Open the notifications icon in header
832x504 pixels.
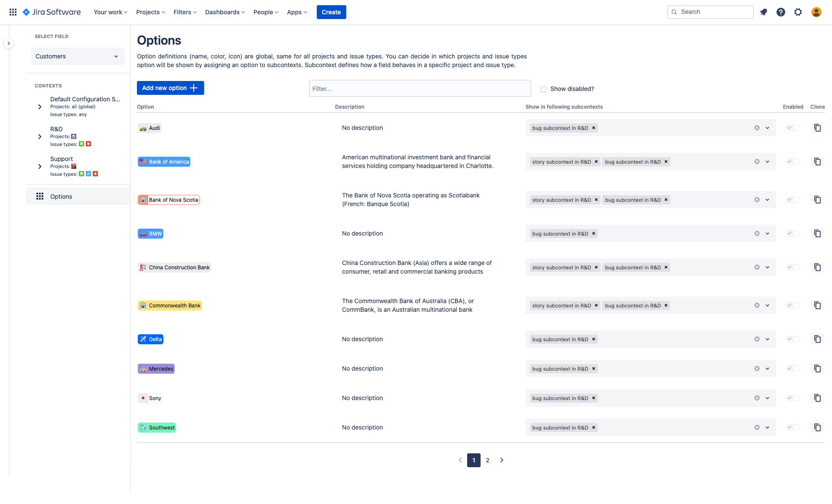[x=764, y=12]
